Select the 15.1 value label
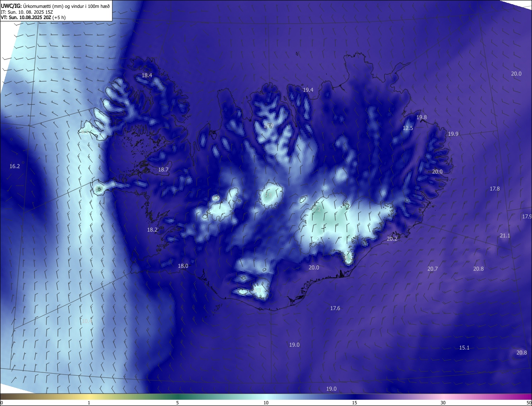Viewport: 532px width, 406px height. click(x=464, y=348)
